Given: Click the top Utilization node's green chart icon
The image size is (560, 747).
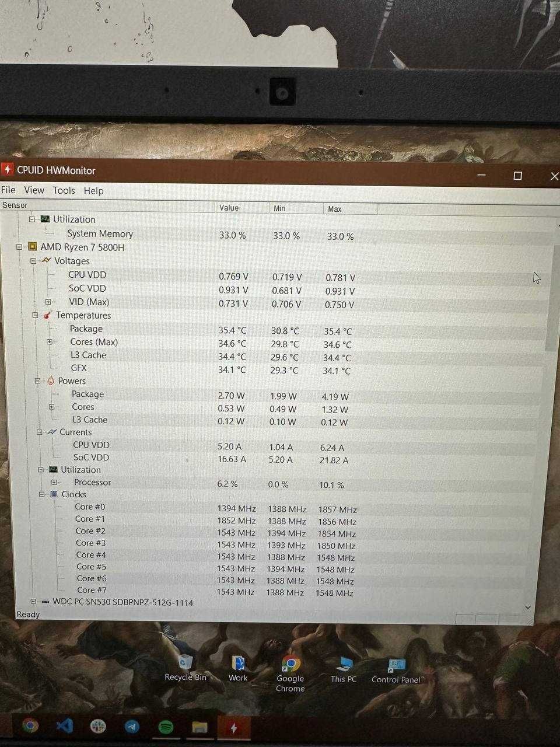Looking at the screenshot, I should click(45, 219).
